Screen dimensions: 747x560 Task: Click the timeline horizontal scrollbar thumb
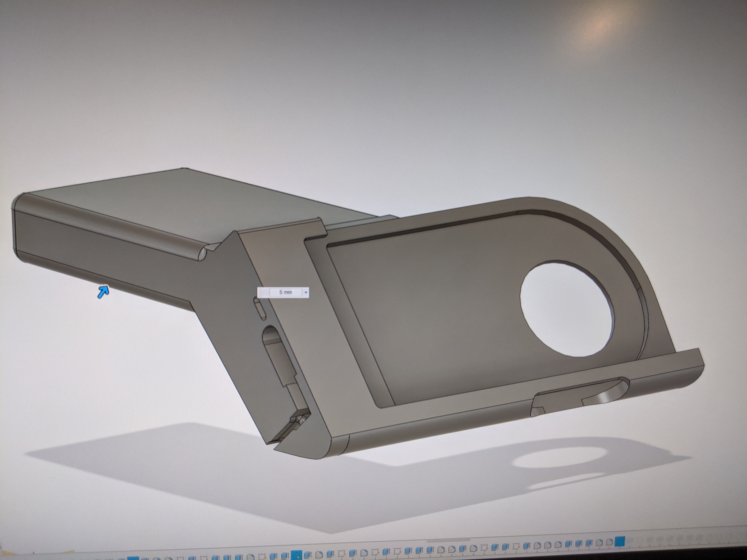pos(449,540)
